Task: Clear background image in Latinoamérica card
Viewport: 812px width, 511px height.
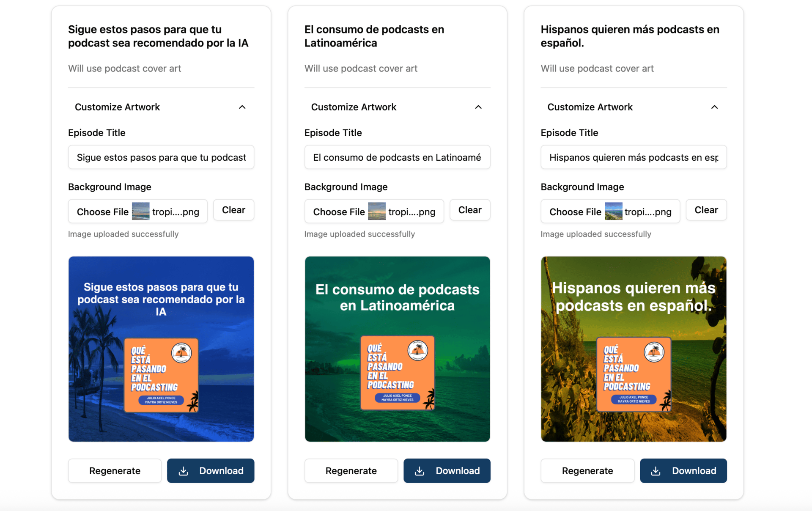Action: (x=470, y=210)
